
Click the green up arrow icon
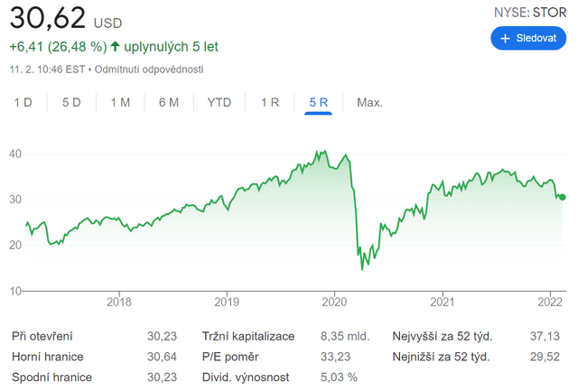115,46
